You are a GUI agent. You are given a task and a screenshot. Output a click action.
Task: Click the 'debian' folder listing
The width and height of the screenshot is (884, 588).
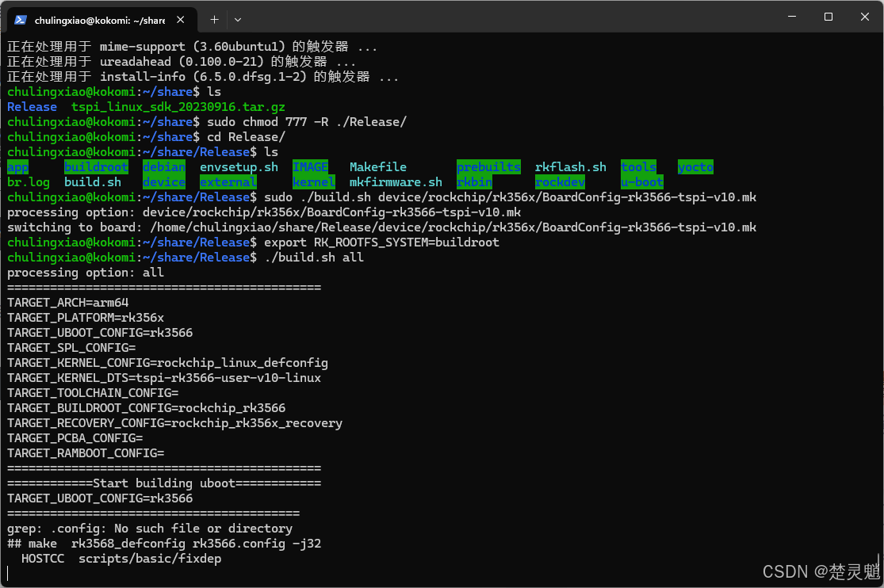(x=164, y=167)
